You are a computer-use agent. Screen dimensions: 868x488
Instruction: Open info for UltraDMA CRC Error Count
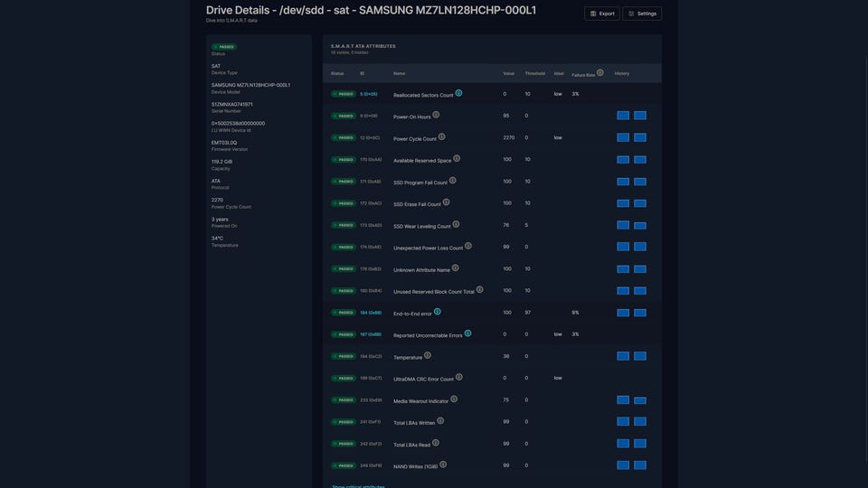(x=459, y=377)
